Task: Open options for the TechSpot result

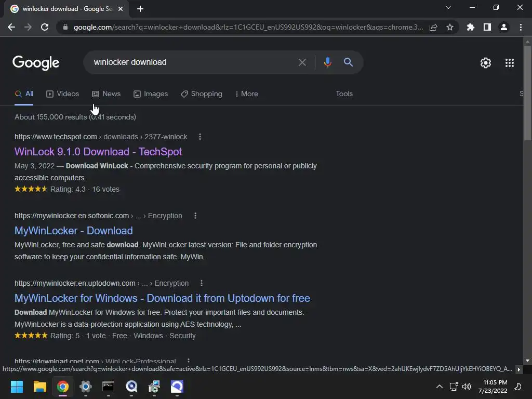Action: [200, 137]
